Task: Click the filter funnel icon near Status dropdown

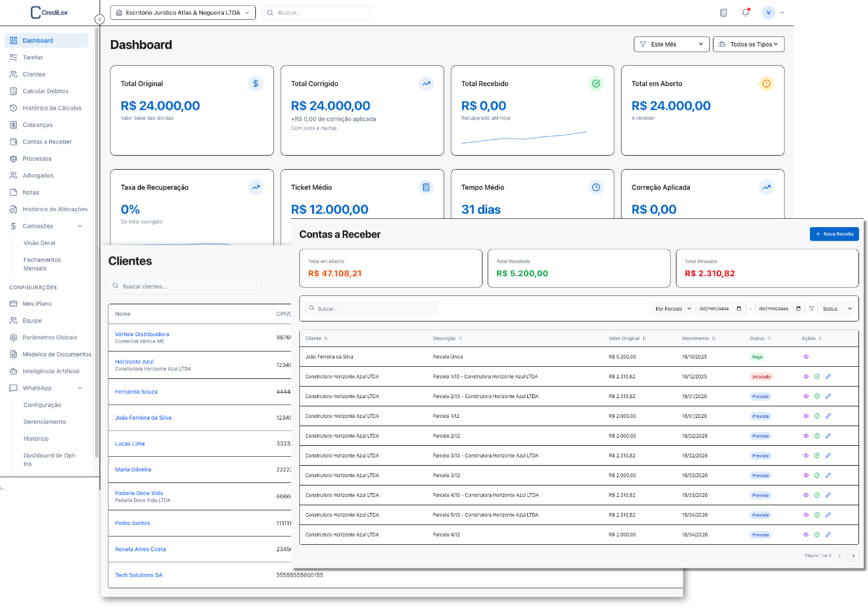Action: pyautogui.click(x=812, y=308)
